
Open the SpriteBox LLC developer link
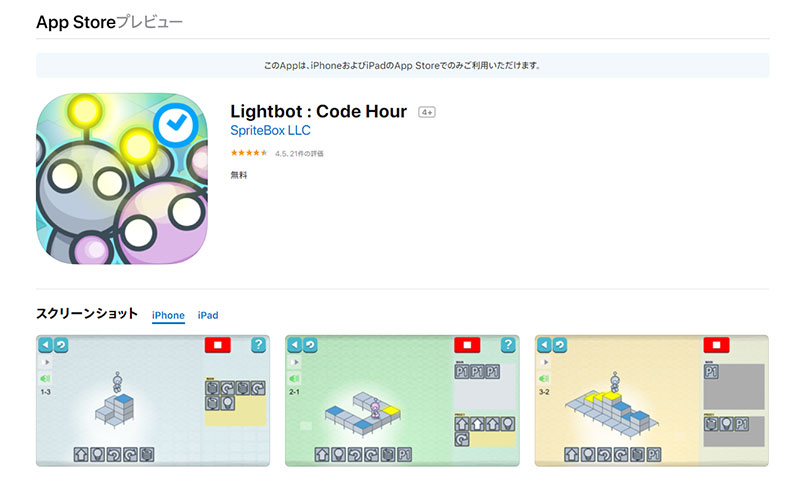point(270,131)
